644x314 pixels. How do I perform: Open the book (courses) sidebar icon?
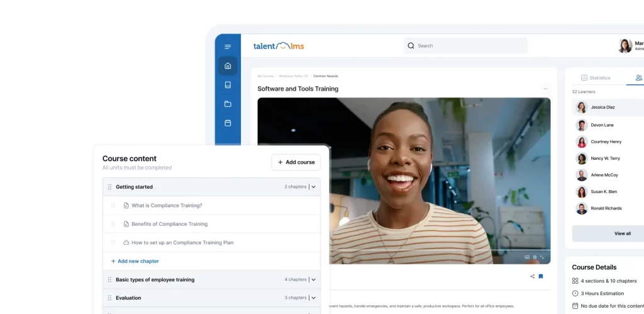[x=228, y=85]
